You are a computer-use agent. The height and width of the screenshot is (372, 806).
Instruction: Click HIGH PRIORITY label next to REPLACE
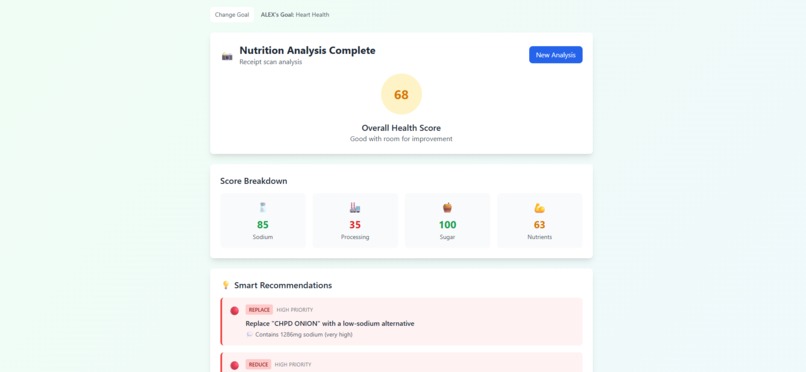tap(295, 310)
